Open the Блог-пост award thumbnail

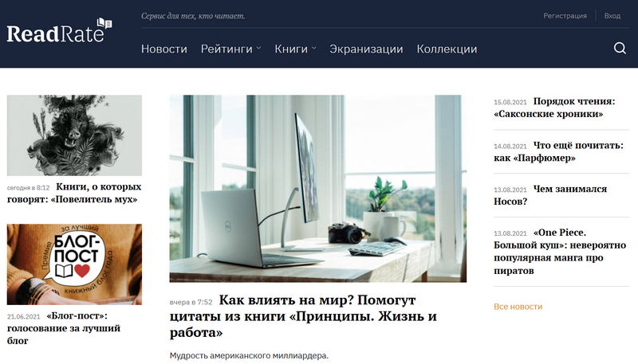click(x=74, y=264)
